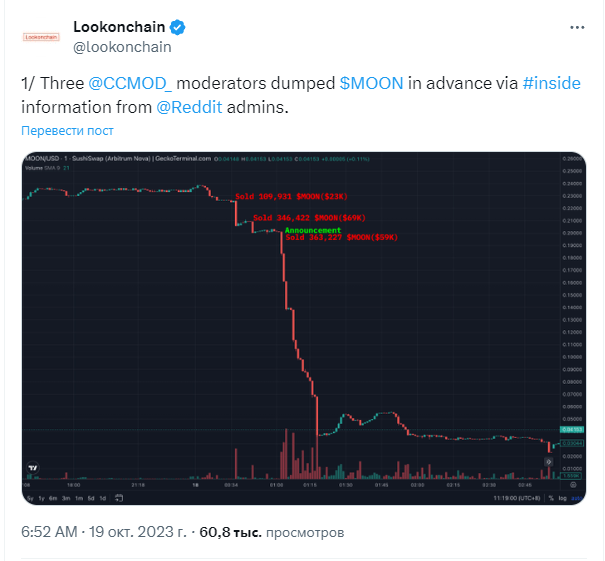
Task: Open the tweet's three-dot more menu
Action: click(577, 27)
